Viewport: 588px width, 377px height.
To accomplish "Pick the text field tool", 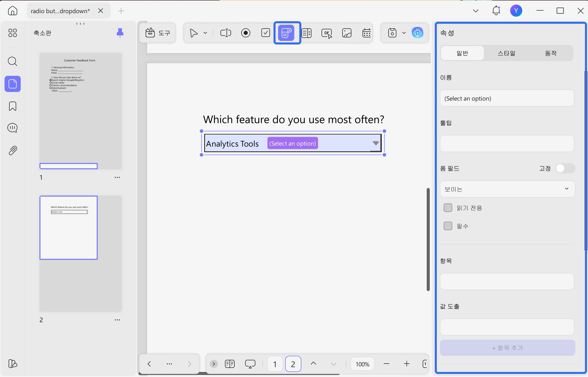I will point(226,33).
